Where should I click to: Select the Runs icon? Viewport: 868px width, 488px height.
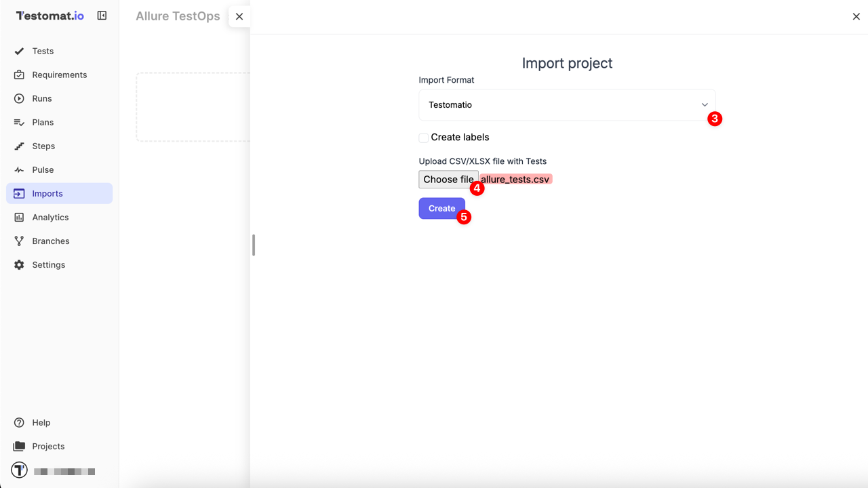coord(20,98)
